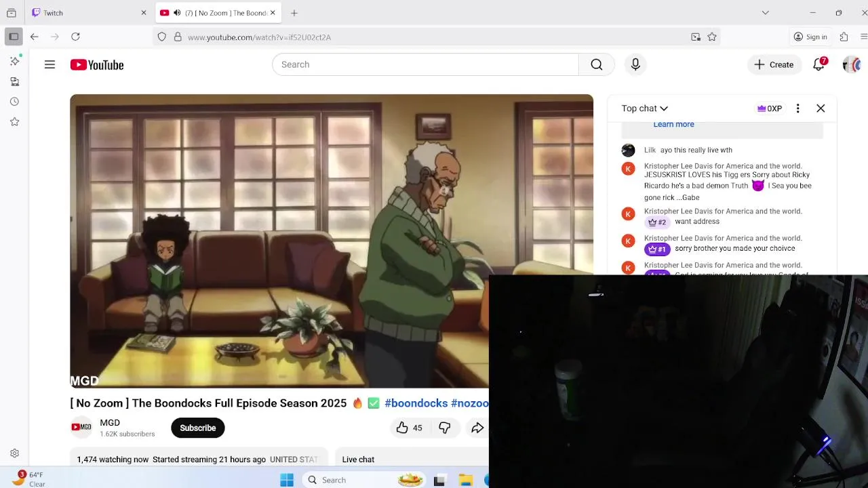Click Lilk's chat username

pyautogui.click(x=650, y=150)
